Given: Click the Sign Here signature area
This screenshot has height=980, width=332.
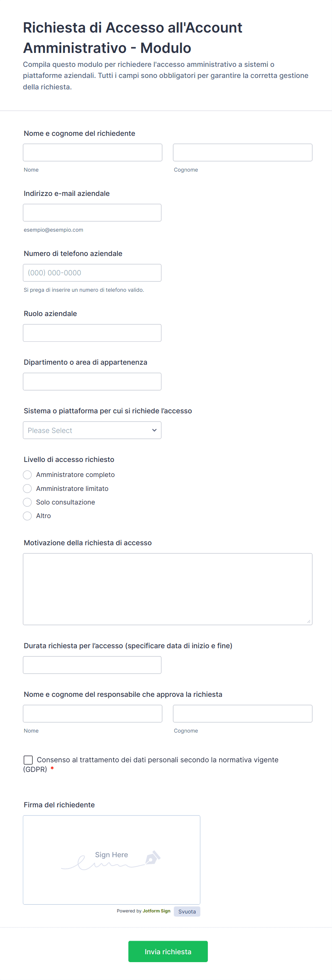Looking at the screenshot, I should pos(112,860).
